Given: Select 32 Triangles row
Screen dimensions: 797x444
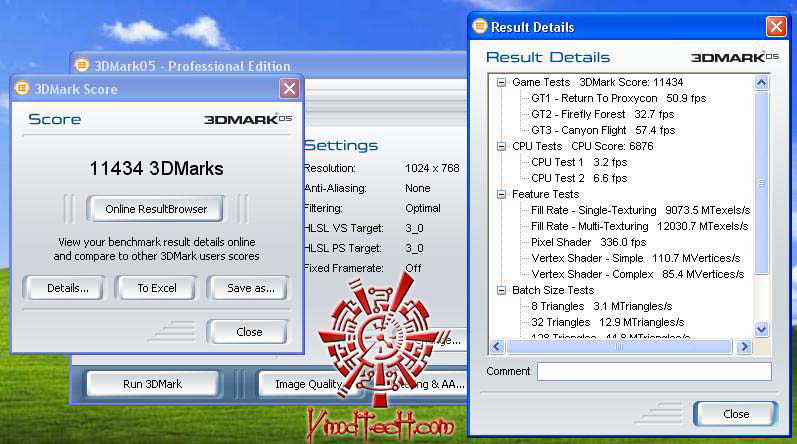Looking at the screenshot, I should [x=607, y=323].
